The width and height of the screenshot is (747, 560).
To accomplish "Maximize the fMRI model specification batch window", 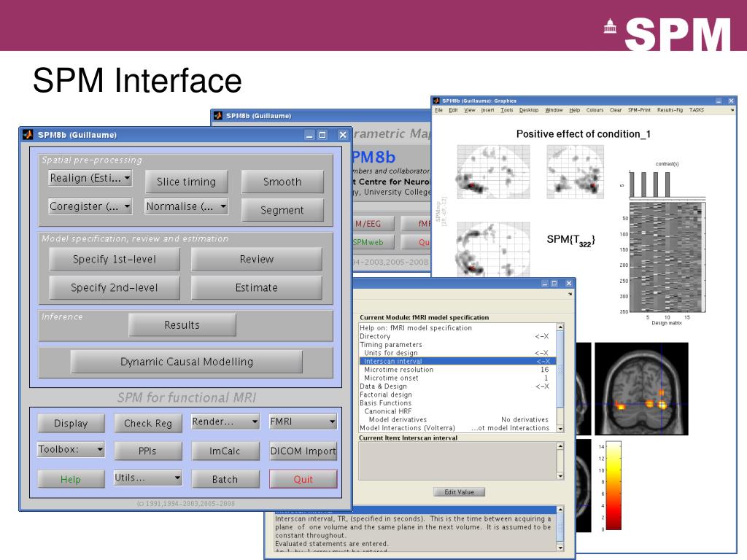I will (554, 284).
